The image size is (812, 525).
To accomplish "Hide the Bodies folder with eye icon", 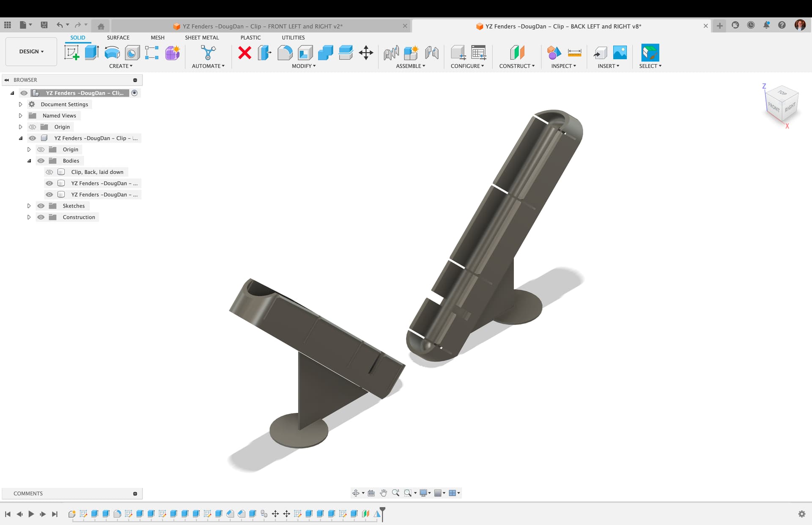I will [41, 161].
